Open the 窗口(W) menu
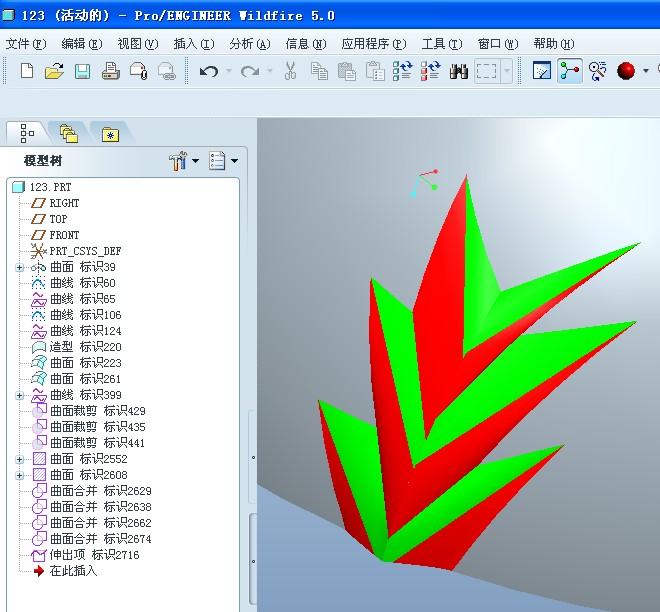660x612 pixels. (x=498, y=44)
